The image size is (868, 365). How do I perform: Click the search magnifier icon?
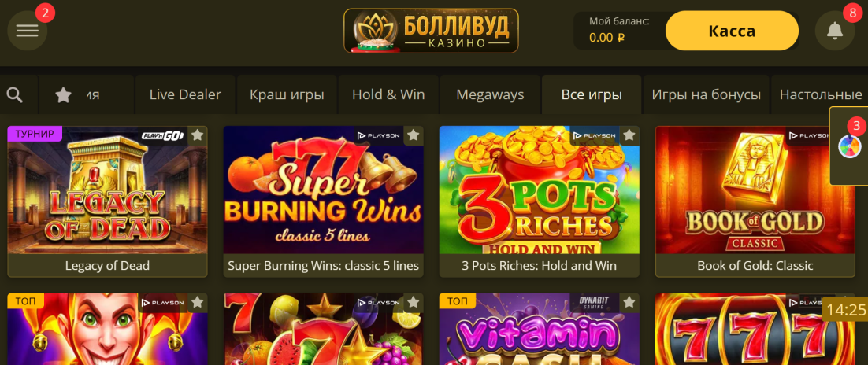click(x=15, y=95)
